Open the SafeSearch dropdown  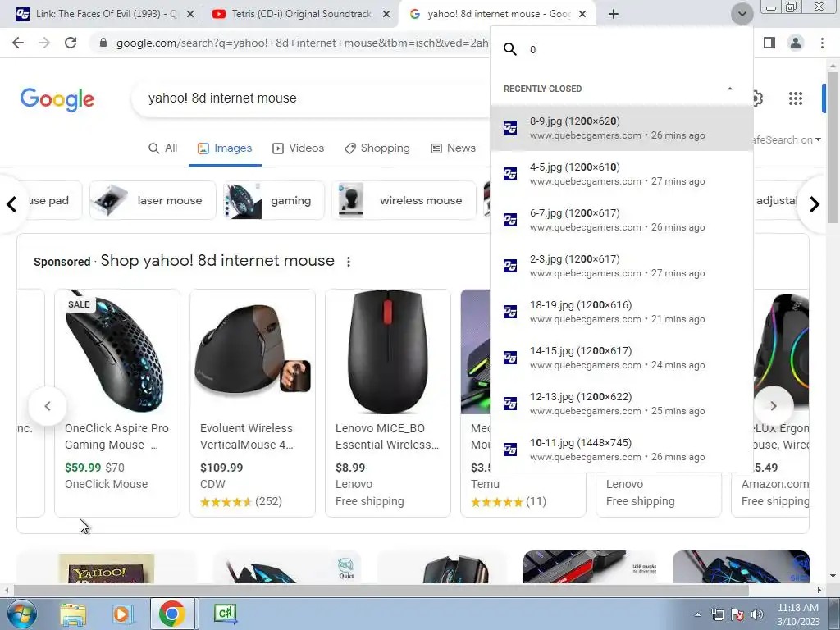(x=787, y=139)
